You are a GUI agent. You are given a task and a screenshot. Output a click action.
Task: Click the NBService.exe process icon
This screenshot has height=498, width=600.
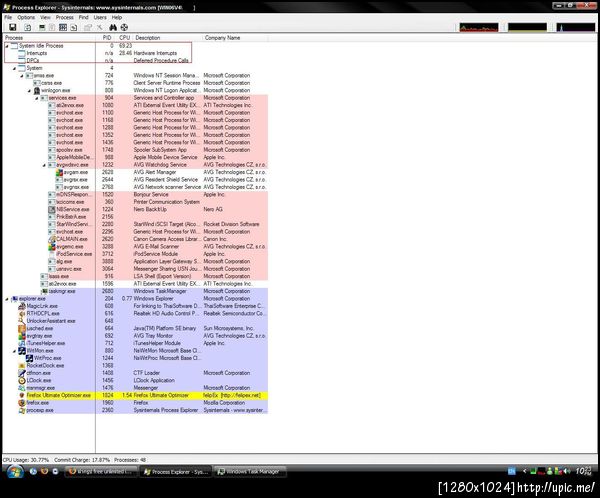(x=52, y=209)
